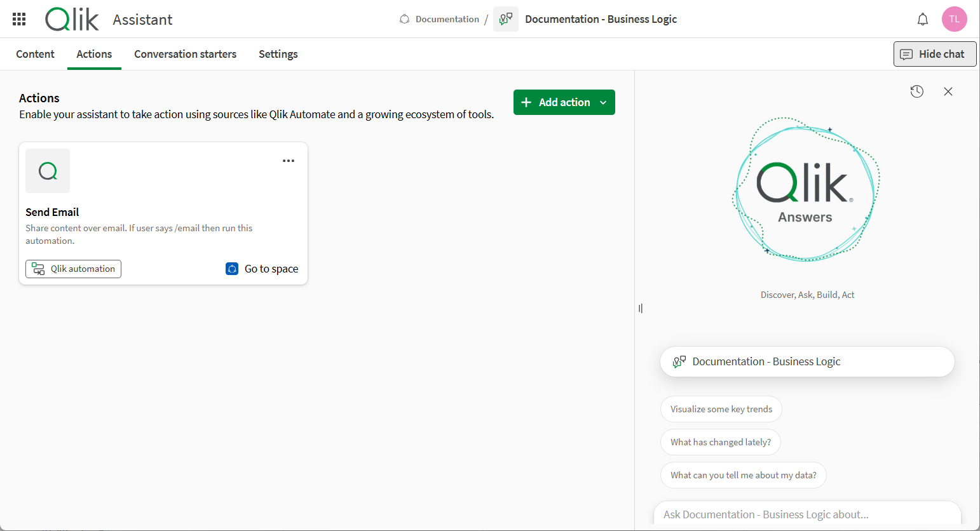The height and width of the screenshot is (531, 980).
Task: Open the Send Email card options menu
Action: [289, 161]
